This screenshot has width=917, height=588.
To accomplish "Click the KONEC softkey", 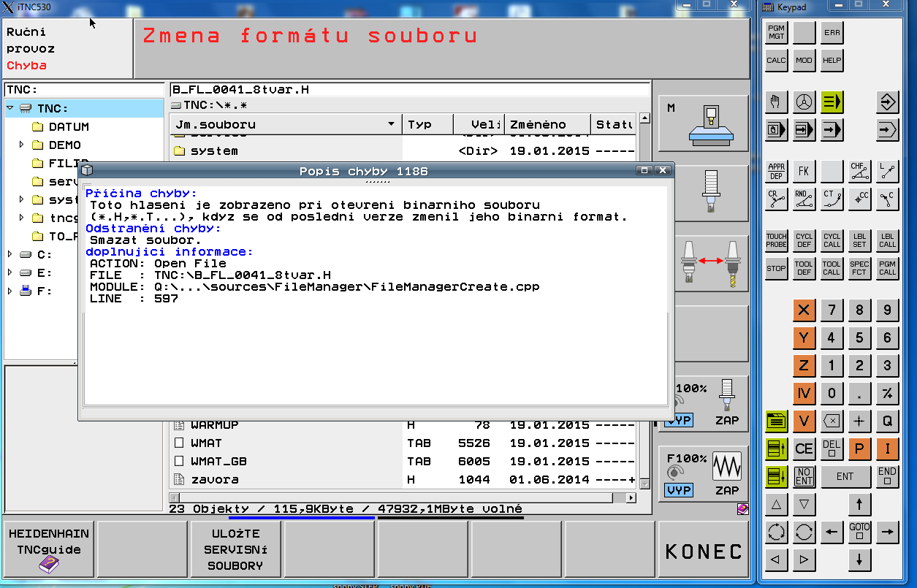I will point(703,551).
